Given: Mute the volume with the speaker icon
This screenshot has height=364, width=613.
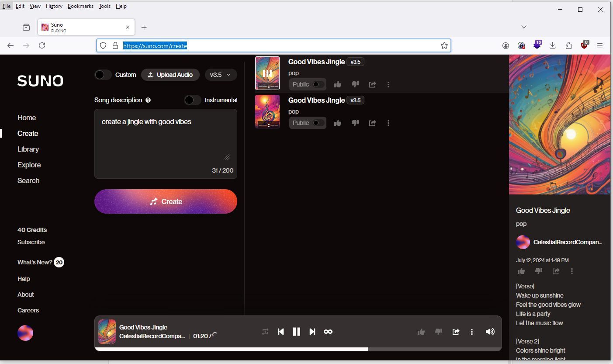Looking at the screenshot, I should click(490, 332).
